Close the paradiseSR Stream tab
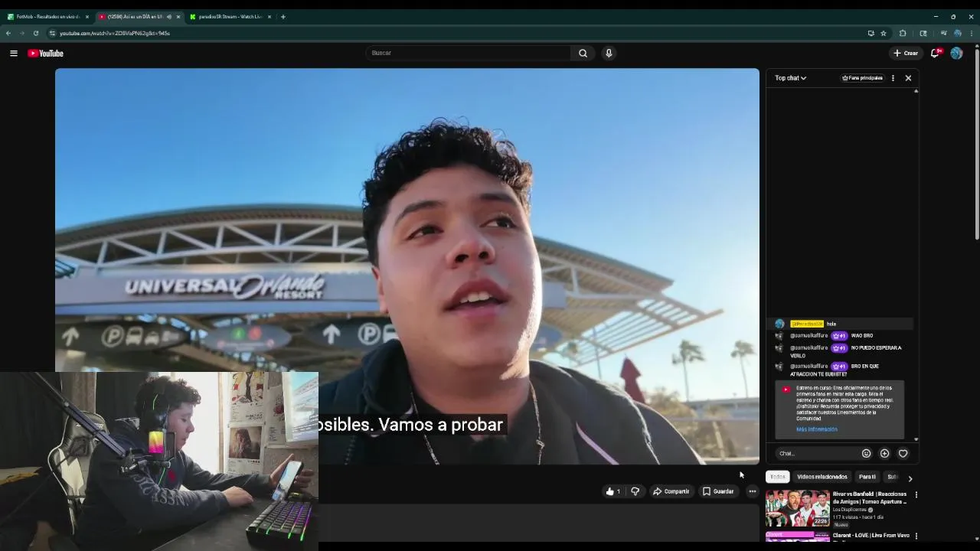This screenshot has height=551, width=980. coord(269,16)
